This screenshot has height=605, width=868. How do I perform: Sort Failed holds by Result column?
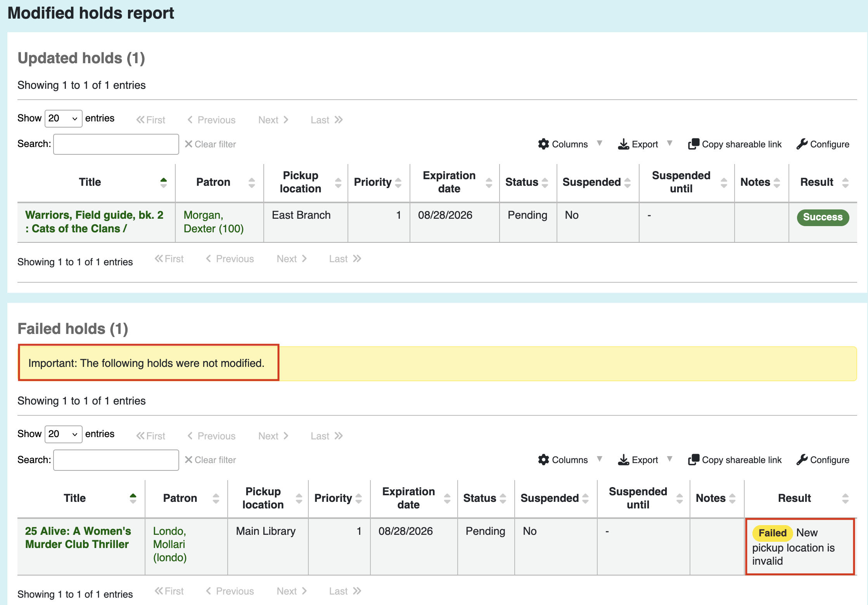pyautogui.click(x=801, y=498)
